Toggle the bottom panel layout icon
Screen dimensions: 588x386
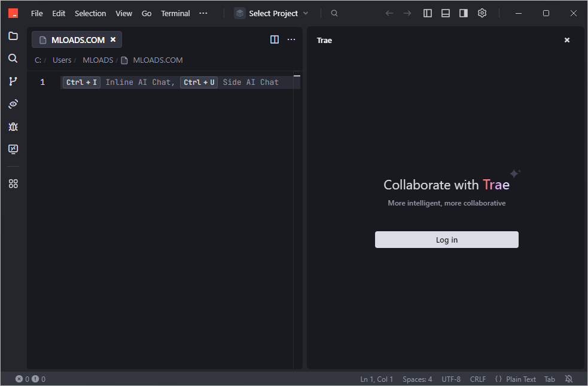(446, 13)
